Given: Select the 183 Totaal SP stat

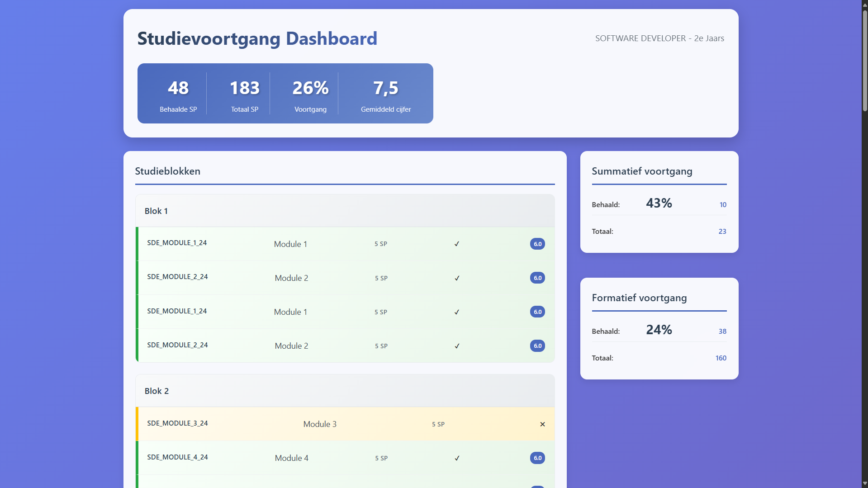Looking at the screenshot, I should pyautogui.click(x=245, y=95).
